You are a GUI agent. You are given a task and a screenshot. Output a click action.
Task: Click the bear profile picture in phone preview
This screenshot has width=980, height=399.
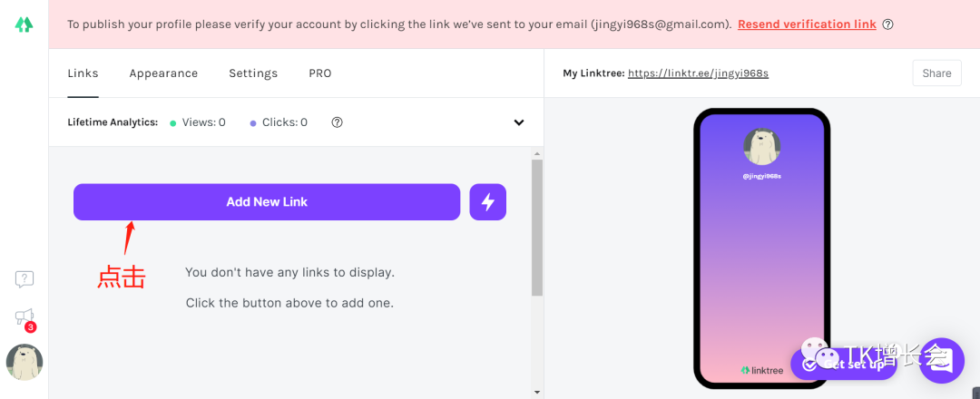[761, 147]
